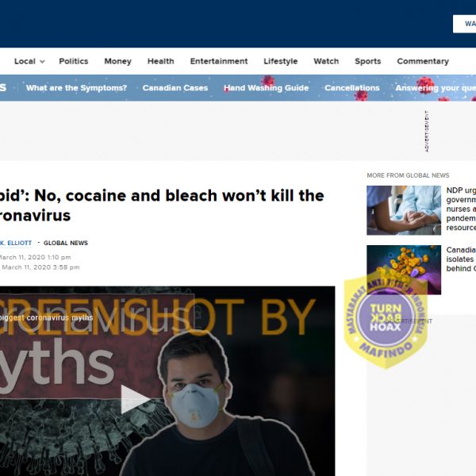Expand the Local menu chevron

point(42,62)
